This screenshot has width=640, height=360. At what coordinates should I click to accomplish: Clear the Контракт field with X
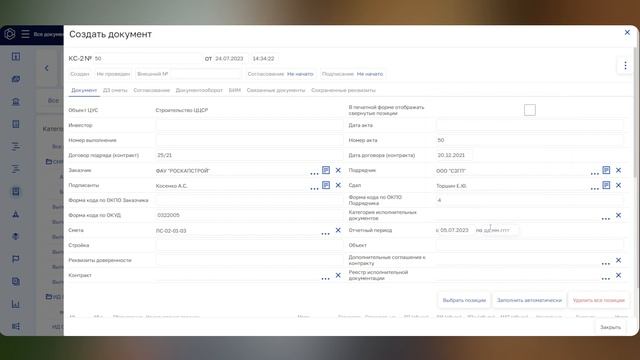click(x=338, y=275)
